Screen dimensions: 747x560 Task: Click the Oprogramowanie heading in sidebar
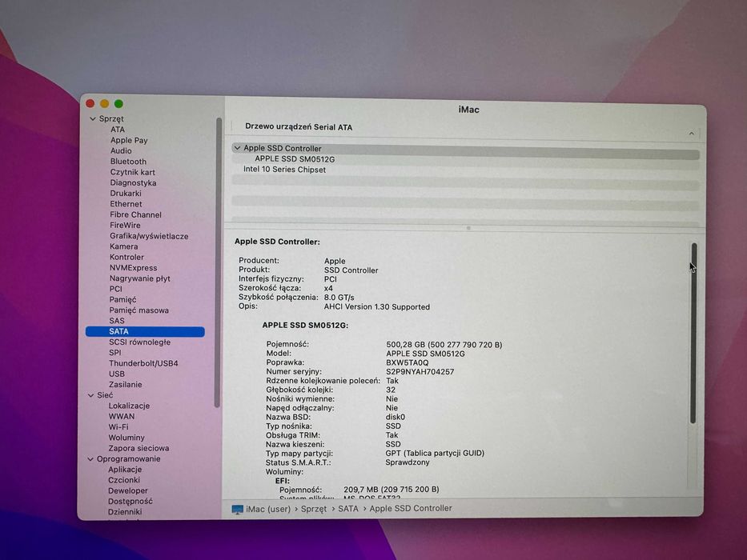coord(128,459)
